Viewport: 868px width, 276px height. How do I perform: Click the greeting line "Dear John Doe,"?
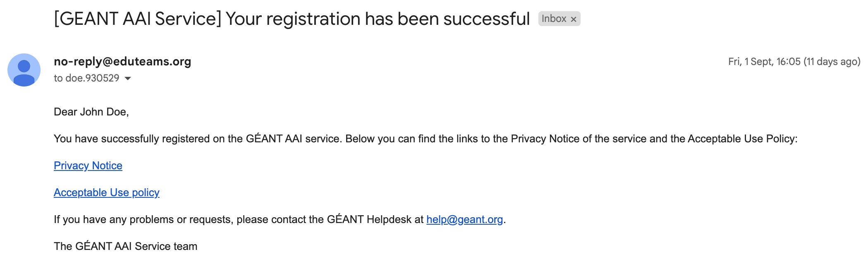click(x=91, y=112)
